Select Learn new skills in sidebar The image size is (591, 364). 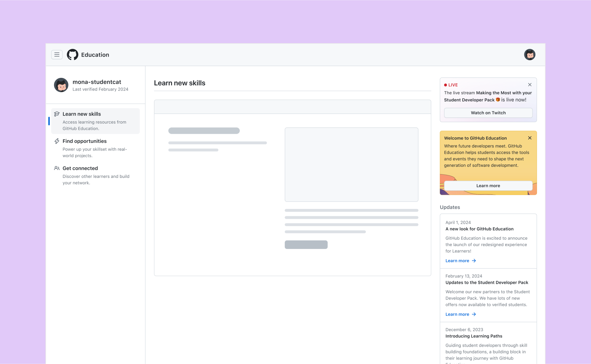pos(95,121)
